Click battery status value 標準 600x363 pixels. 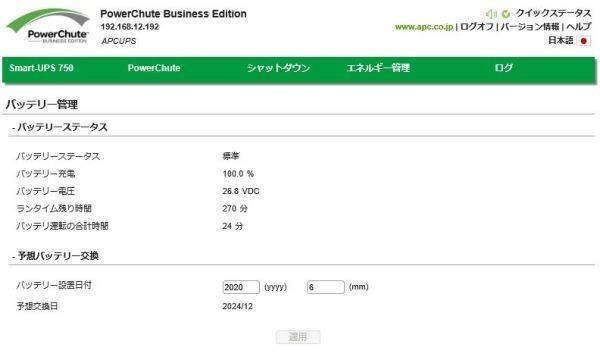(x=231, y=156)
